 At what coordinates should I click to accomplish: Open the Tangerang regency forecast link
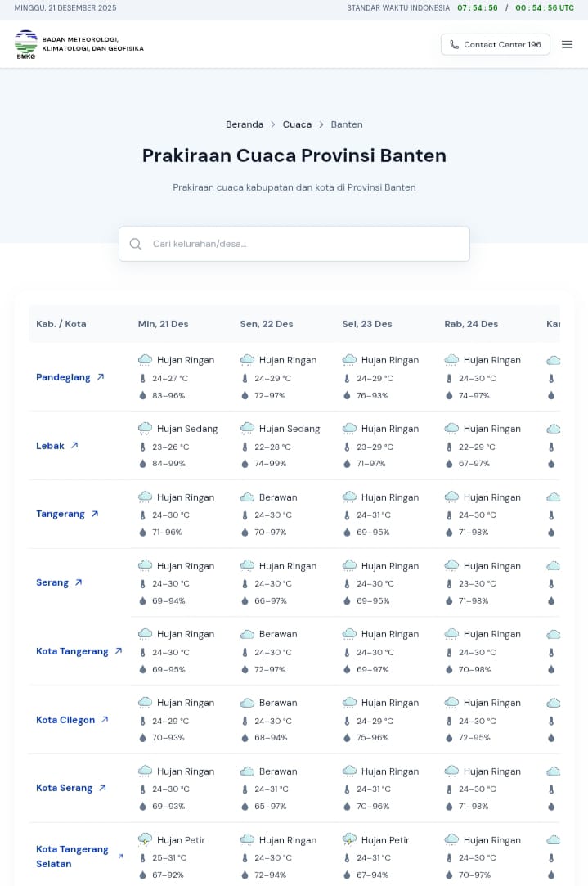61,514
